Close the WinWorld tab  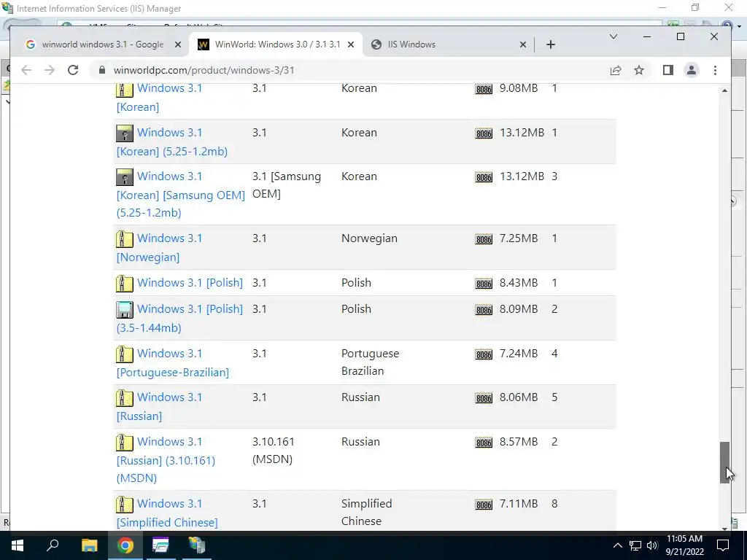tap(351, 44)
